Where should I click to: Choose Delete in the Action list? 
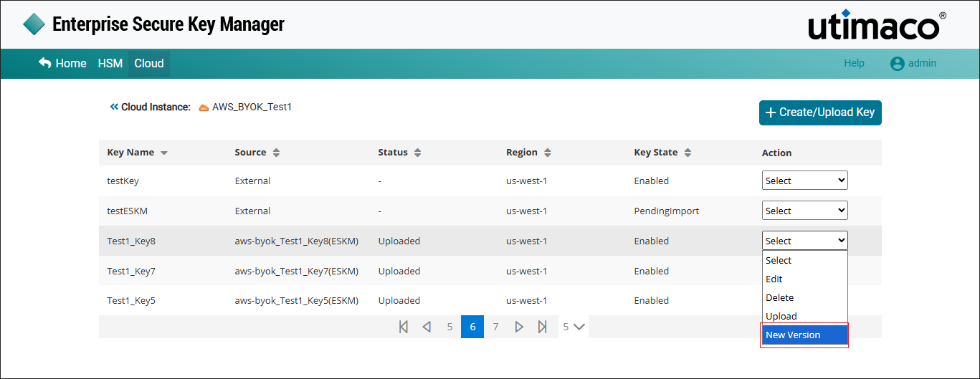(804, 297)
